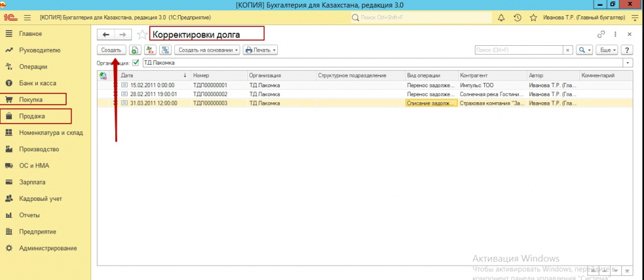Open history clock icon
This screenshot has height=280, width=644.
(x=518, y=18)
